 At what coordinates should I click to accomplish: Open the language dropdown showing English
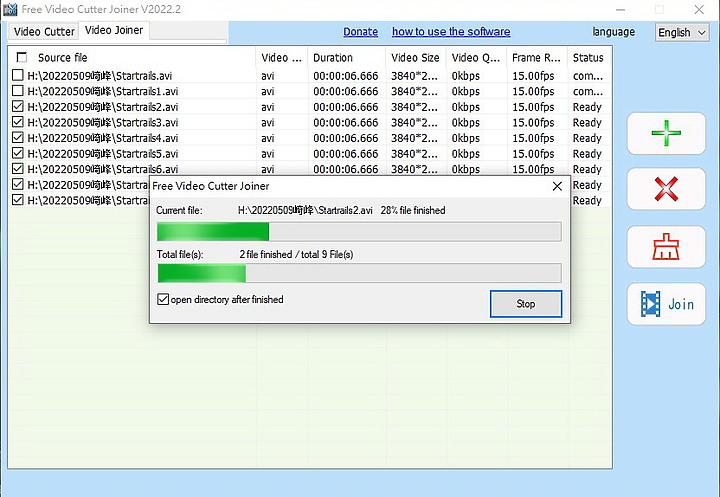coord(682,33)
